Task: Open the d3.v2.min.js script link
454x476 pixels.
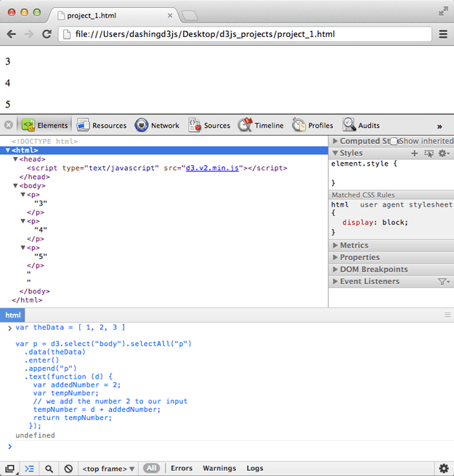Action: [212, 168]
